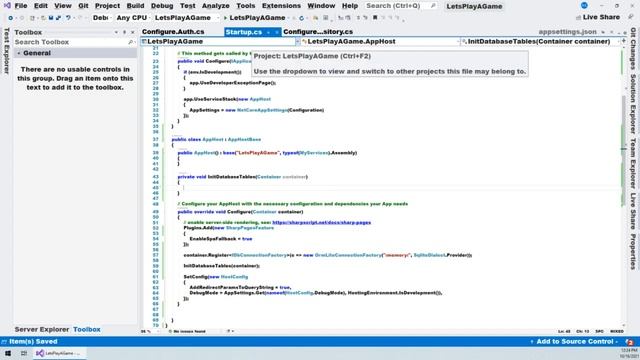Image resolution: width=640 pixels, height=360 pixels.
Task: Click the Undo toolbar icon
Action: point(68,18)
